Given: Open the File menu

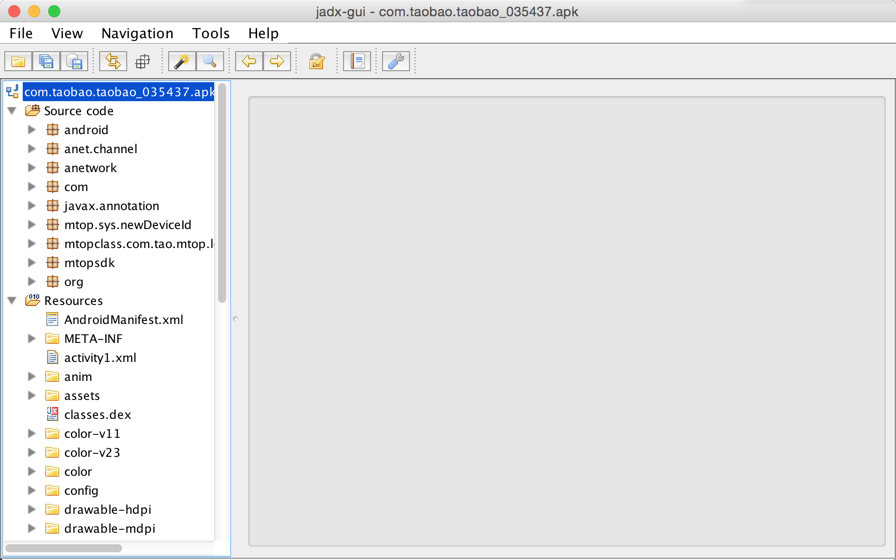Looking at the screenshot, I should click(21, 33).
